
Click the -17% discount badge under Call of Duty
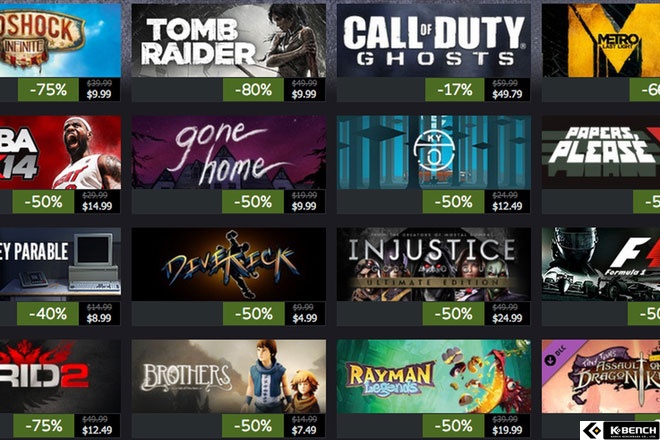(x=455, y=90)
